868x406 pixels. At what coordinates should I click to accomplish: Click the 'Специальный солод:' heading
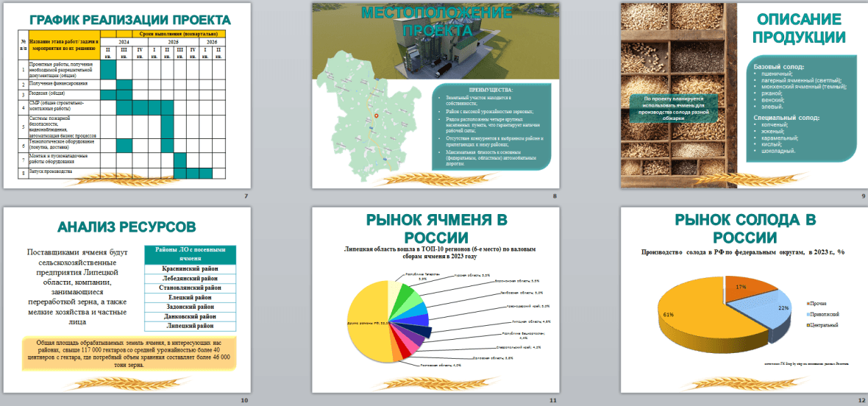pyautogui.click(x=786, y=118)
